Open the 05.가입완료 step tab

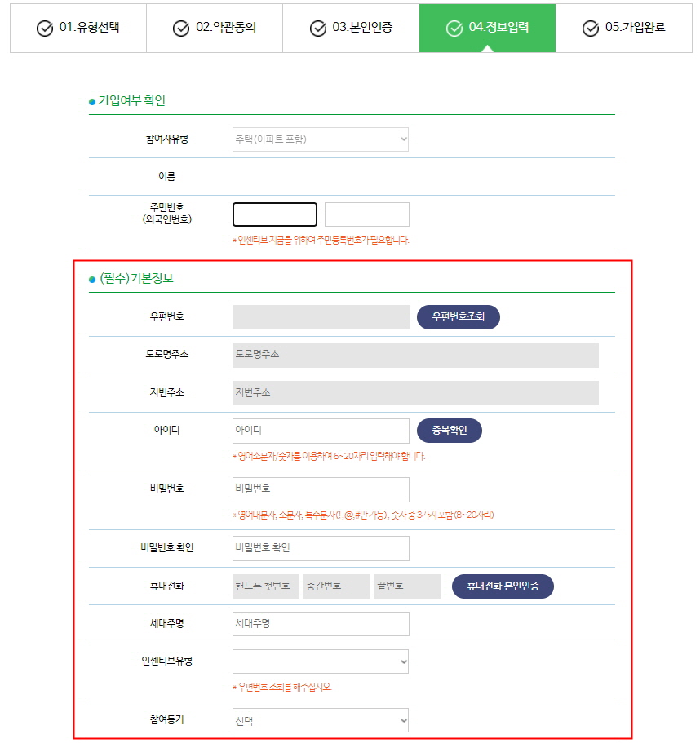[623, 28]
